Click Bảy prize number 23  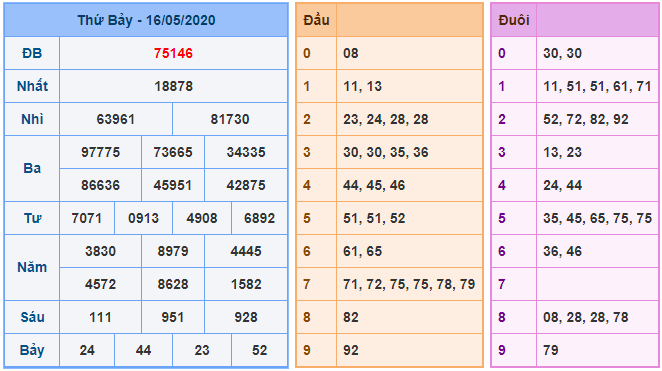(202, 350)
